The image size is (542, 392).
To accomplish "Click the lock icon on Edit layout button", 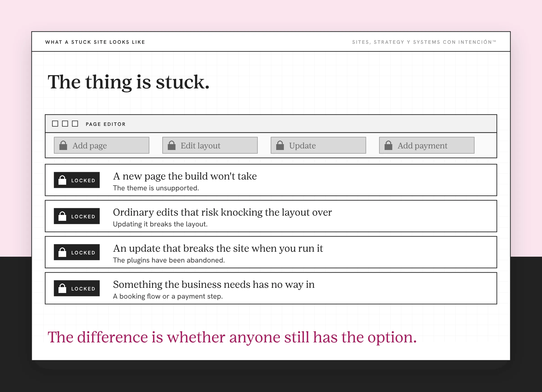I will click(x=172, y=145).
